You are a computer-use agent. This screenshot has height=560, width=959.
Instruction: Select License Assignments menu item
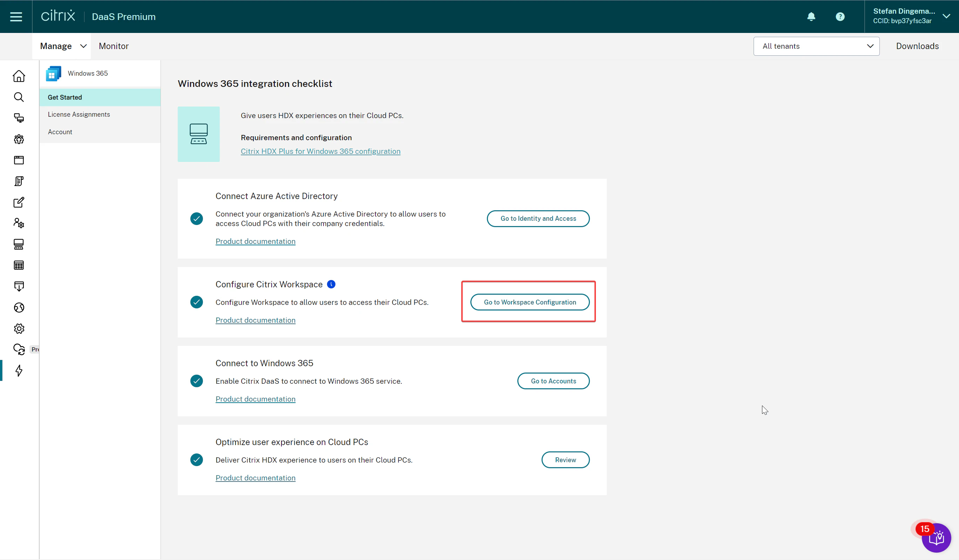[x=79, y=114]
